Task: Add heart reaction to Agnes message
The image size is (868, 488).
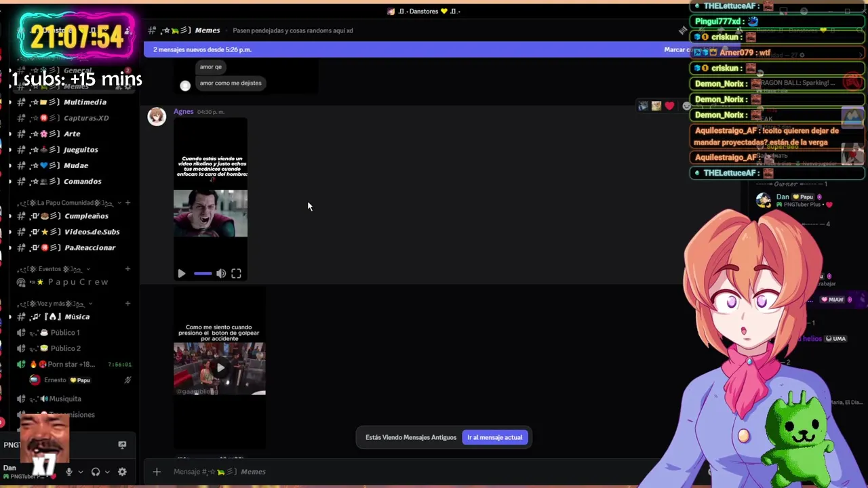Action: point(670,106)
